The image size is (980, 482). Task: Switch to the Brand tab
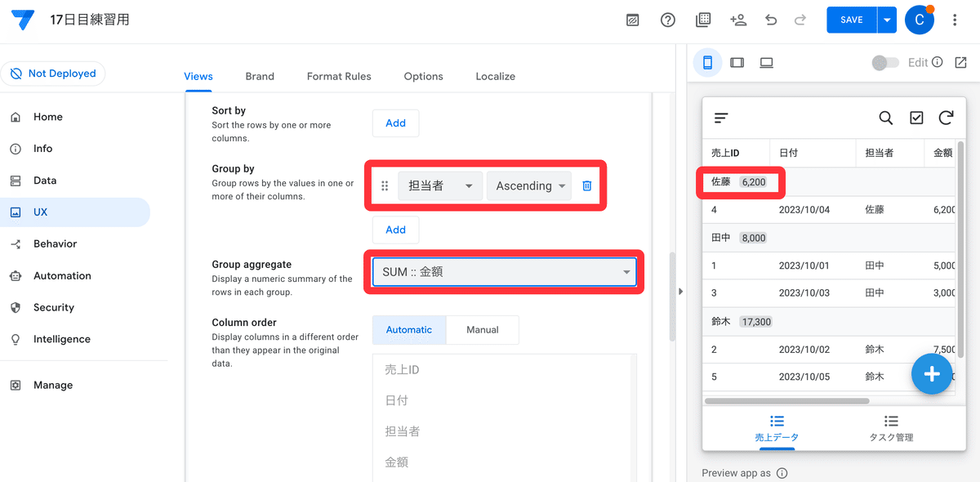pos(260,76)
